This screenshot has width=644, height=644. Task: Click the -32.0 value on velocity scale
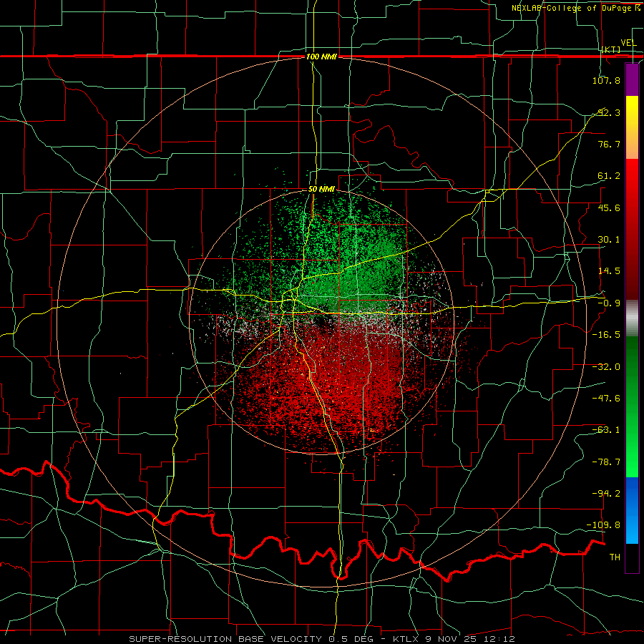pos(606,367)
